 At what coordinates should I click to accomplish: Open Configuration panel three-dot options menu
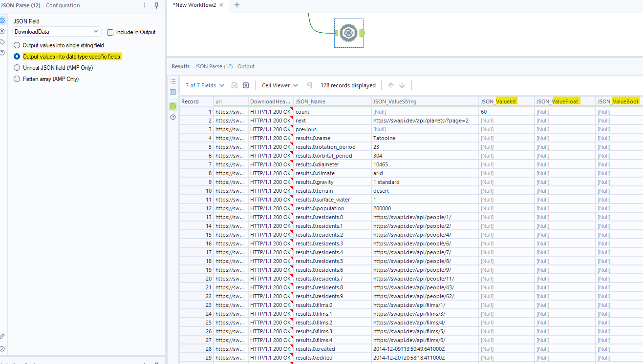pyautogui.click(x=145, y=5)
